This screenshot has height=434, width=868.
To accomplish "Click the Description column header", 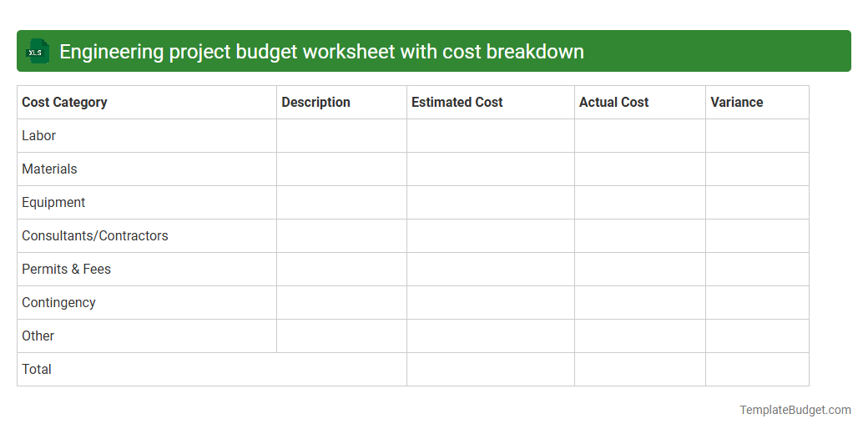I will pos(341,103).
